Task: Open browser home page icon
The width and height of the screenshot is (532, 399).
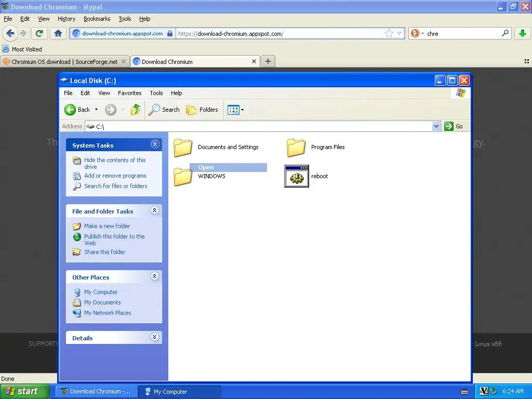Action: click(x=58, y=33)
